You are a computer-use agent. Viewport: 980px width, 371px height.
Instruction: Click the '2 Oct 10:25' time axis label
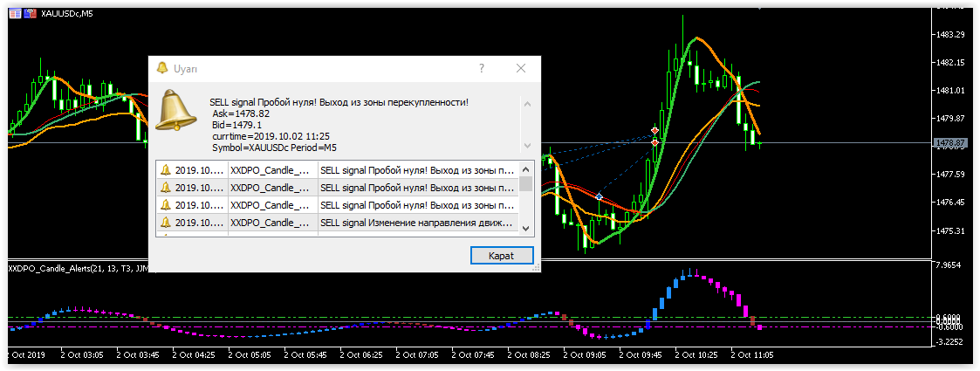click(697, 354)
